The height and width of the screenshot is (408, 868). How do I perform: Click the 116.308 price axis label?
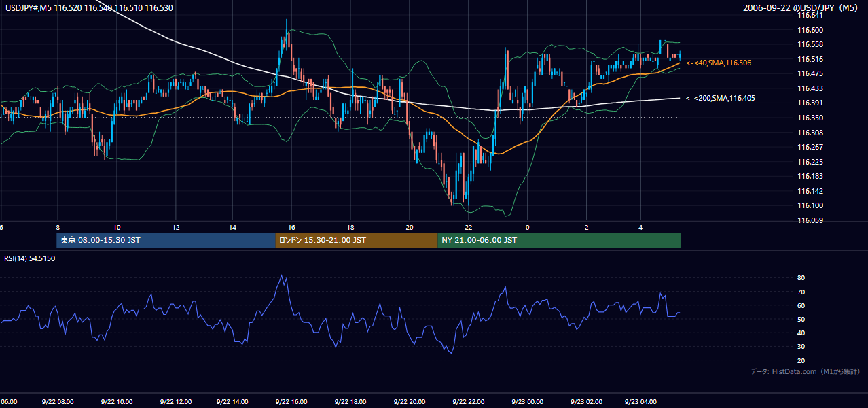pyautogui.click(x=811, y=133)
